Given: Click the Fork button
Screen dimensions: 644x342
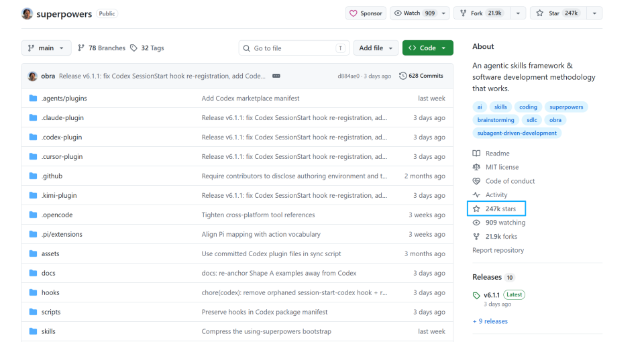Looking at the screenshot, I should pos(482,13).
